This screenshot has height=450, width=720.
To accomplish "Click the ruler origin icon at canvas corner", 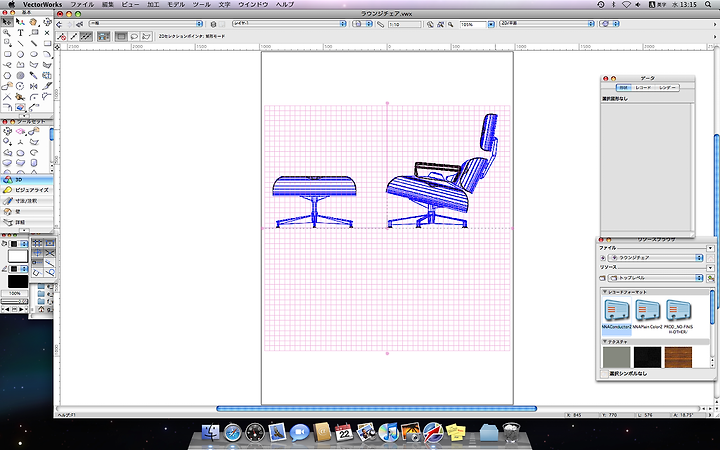I will [57, 47].
